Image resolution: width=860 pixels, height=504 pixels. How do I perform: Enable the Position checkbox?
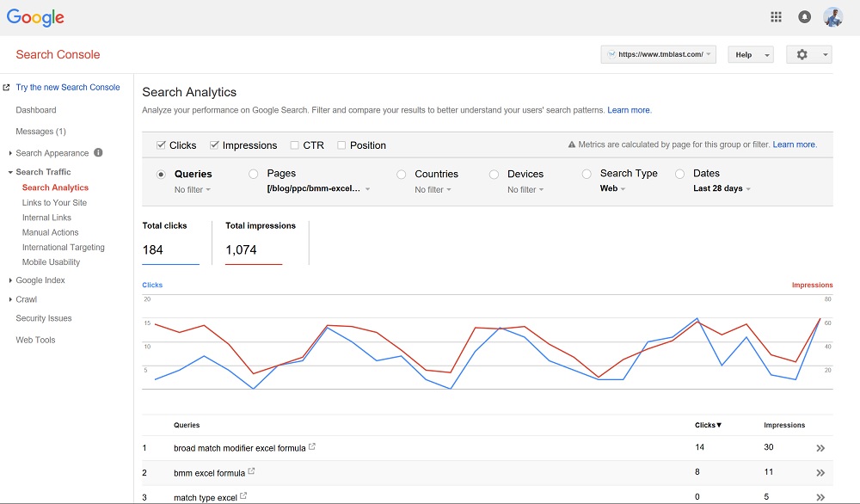[341, 145]
